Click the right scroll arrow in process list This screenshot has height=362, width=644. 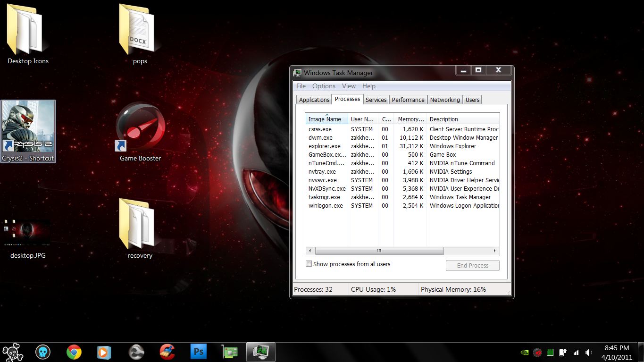tap(494, 251)
